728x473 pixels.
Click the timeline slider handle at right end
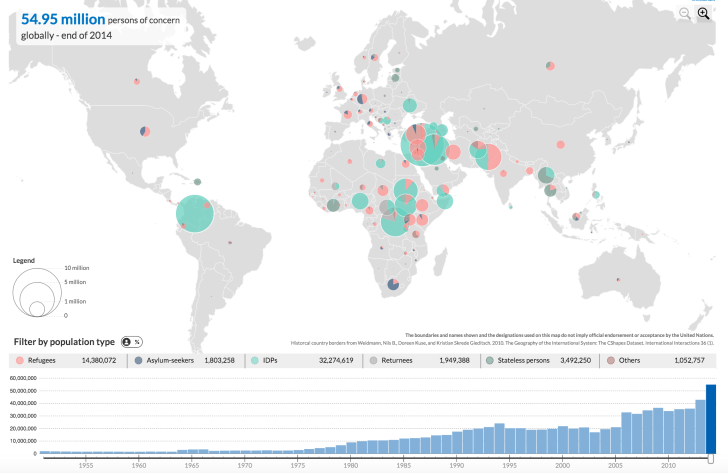point(711,454)
